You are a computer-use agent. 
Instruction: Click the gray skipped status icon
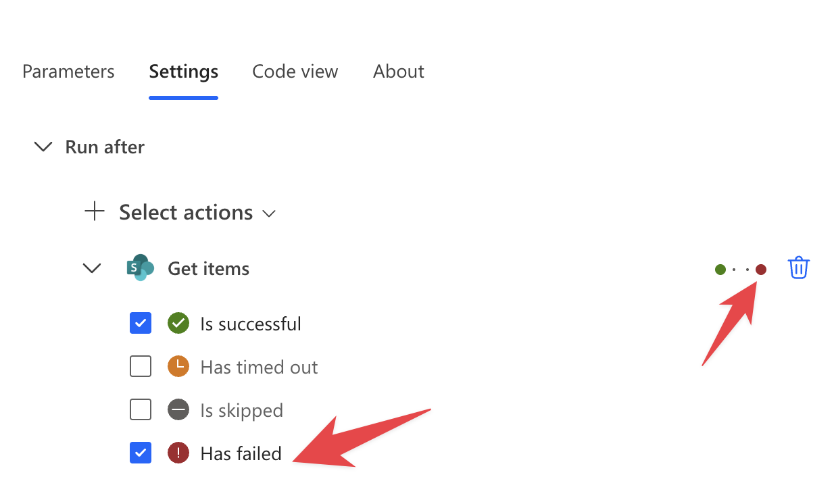(x=178, y=410)
